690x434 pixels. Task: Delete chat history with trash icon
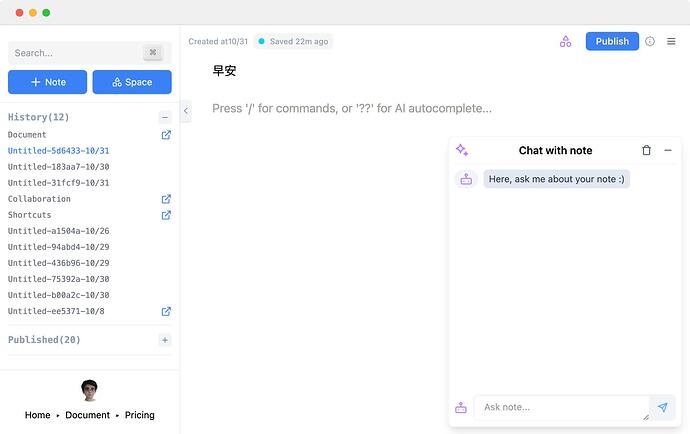point(646,150)
